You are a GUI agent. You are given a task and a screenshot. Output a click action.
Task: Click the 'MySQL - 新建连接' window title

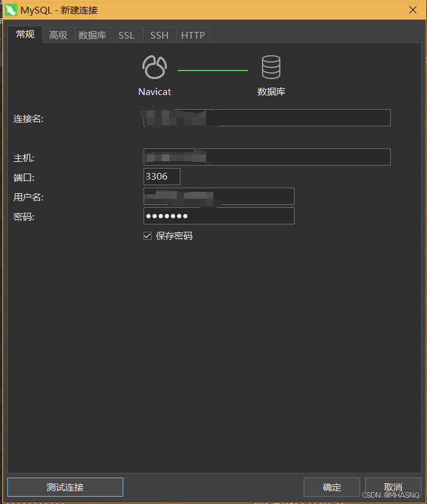59,10
